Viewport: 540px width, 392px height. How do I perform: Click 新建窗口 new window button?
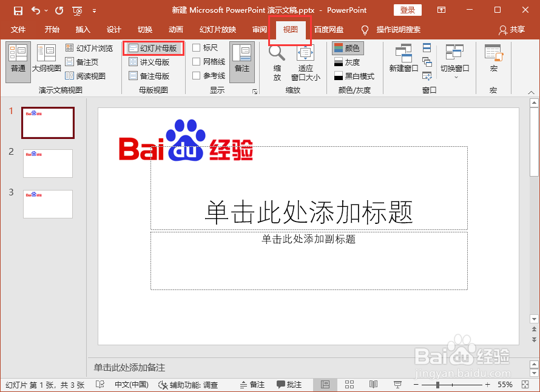403,59
